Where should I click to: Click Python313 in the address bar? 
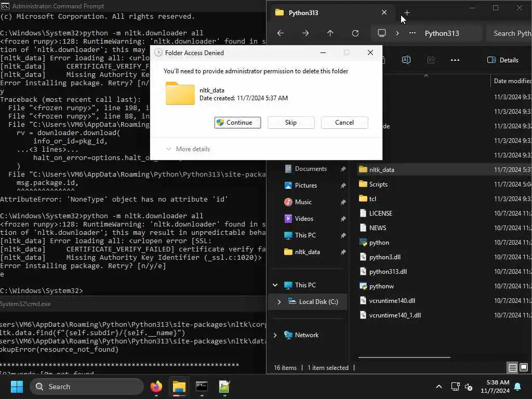[442, 33]
